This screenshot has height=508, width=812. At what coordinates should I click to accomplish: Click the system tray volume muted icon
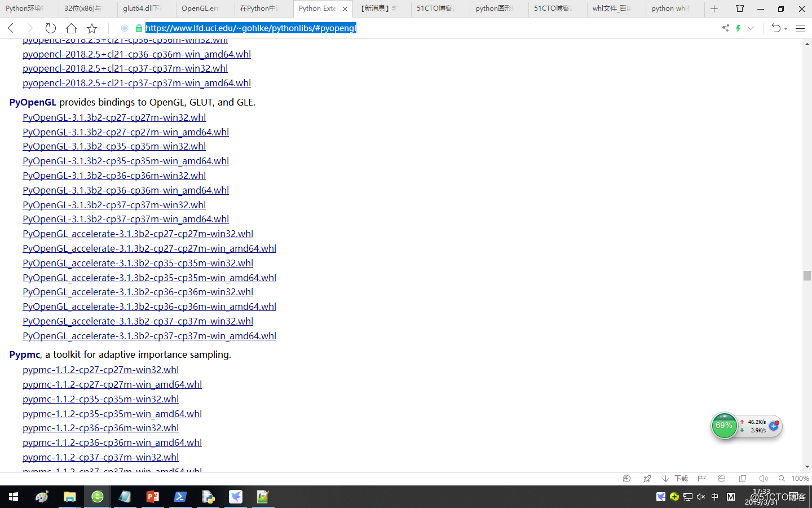(701, 497)
